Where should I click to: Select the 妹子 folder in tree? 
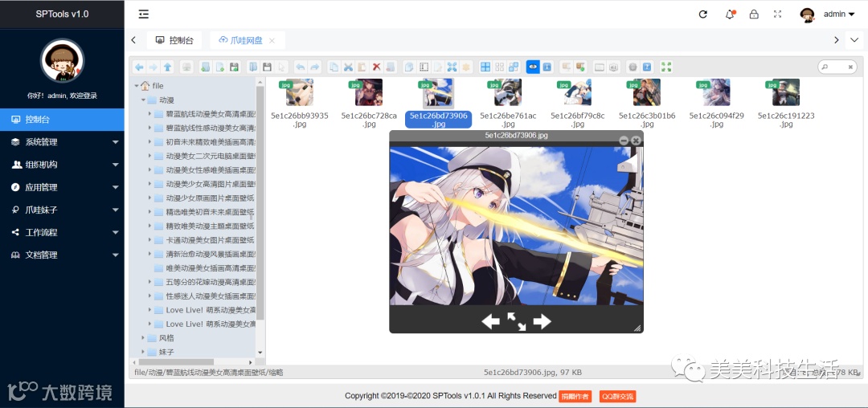tap(166, 352)
